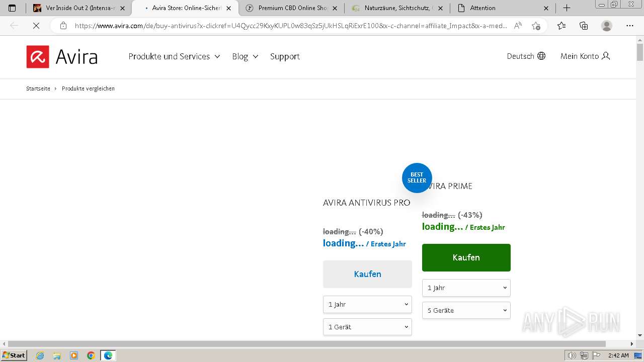The image size is (644, 362).
Task: Open the tab actions menu icon
Action: 13,8
